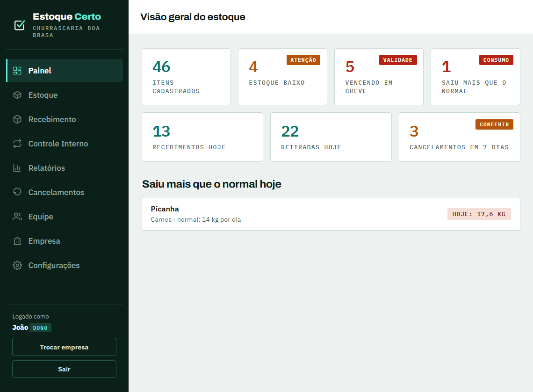Click the Trocar empresa button
The image size is (533, 392).
tap(64, 347)
